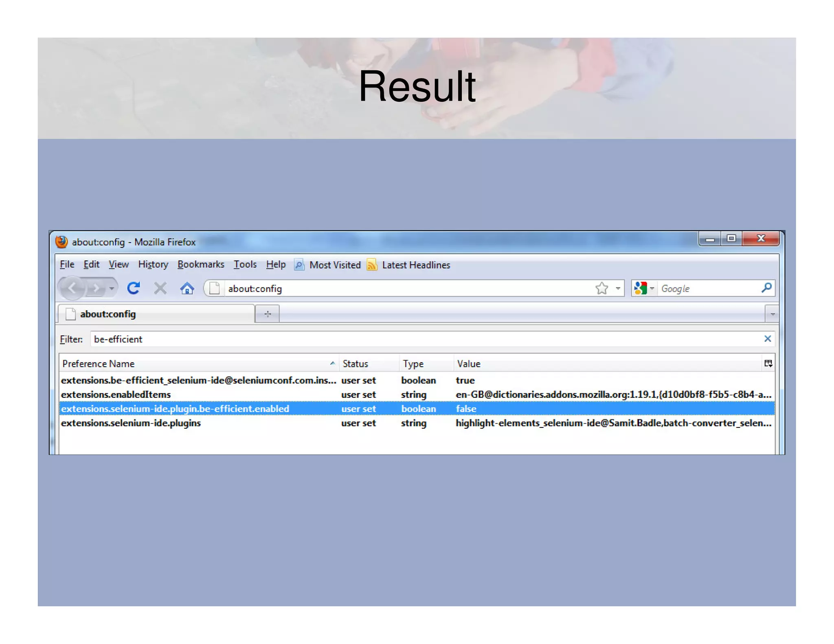
Task: Select extensions.selenium-ide.plugins preference row
Action: point(131,423)
